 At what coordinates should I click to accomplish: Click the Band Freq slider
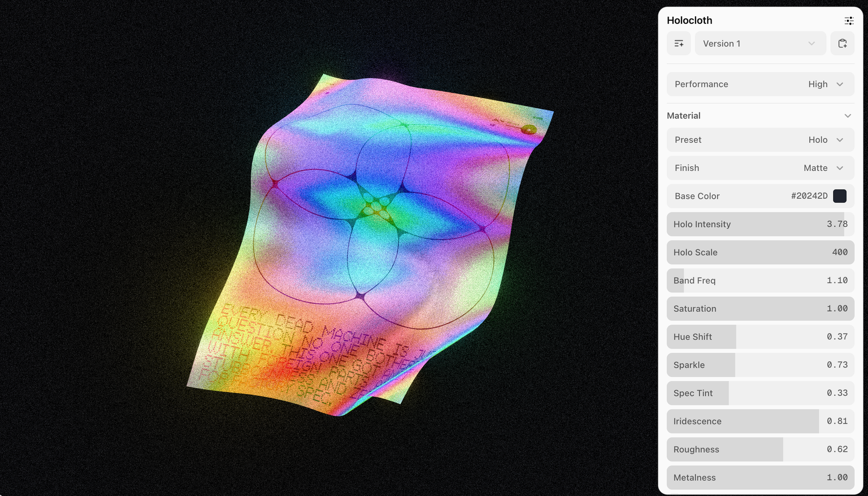point(760,281)
